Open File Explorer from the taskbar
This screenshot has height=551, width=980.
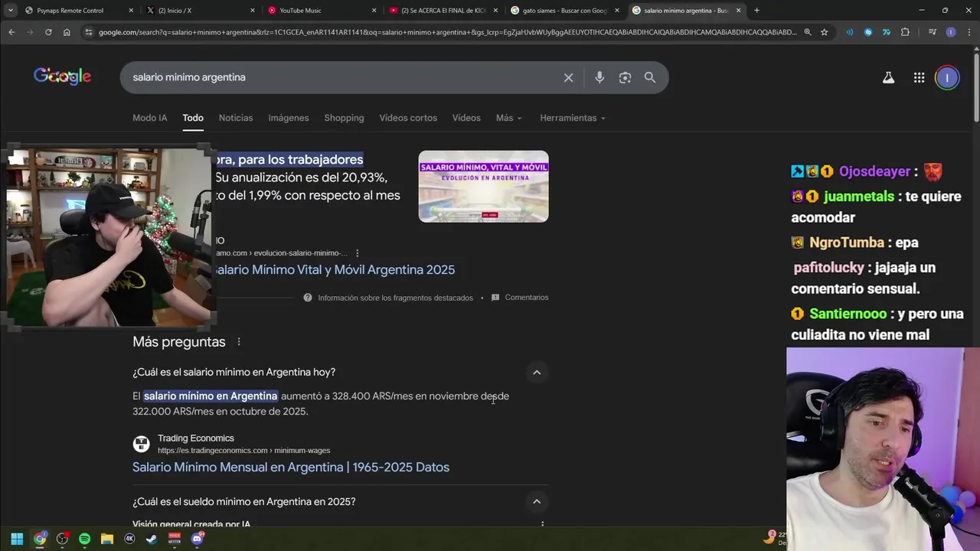click(x=107, y=539)
